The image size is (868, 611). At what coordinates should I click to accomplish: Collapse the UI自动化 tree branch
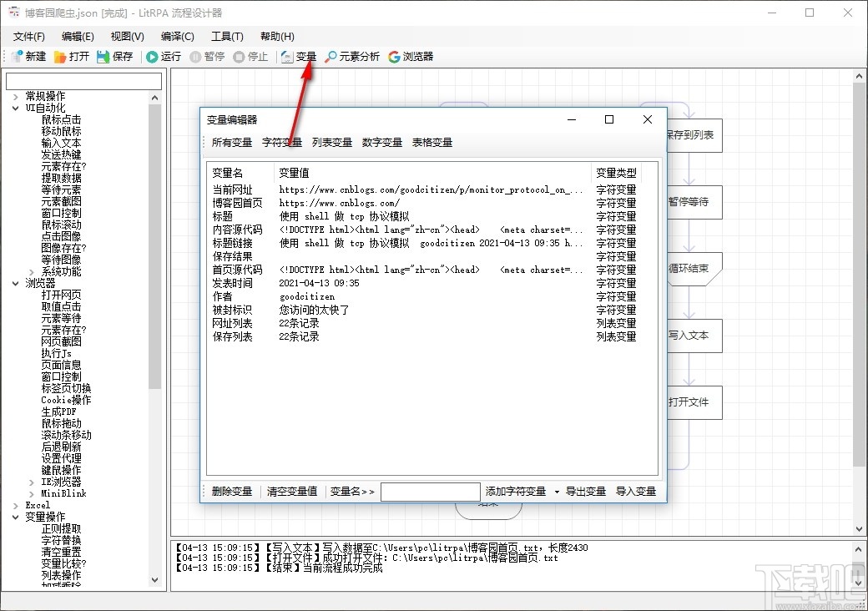[x=14, y=107]
